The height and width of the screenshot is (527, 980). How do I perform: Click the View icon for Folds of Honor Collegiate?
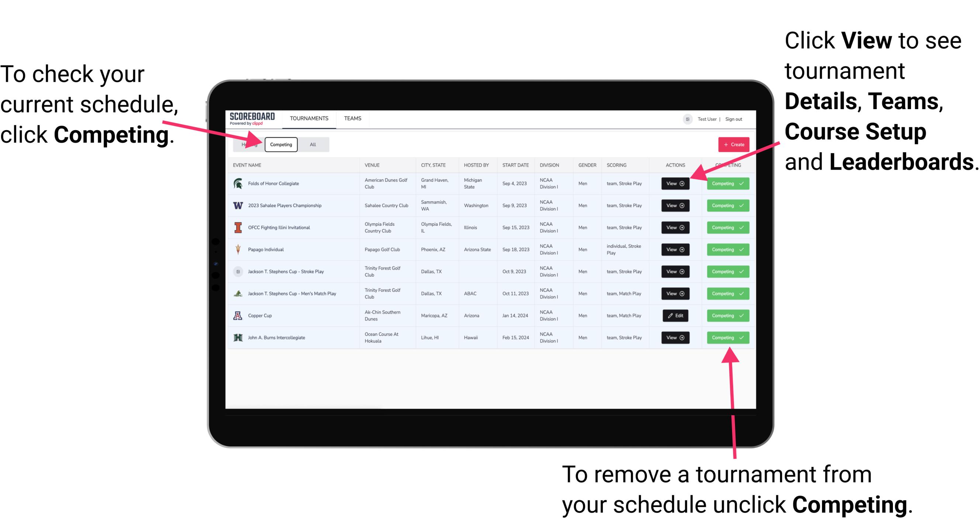click(675, 184)
